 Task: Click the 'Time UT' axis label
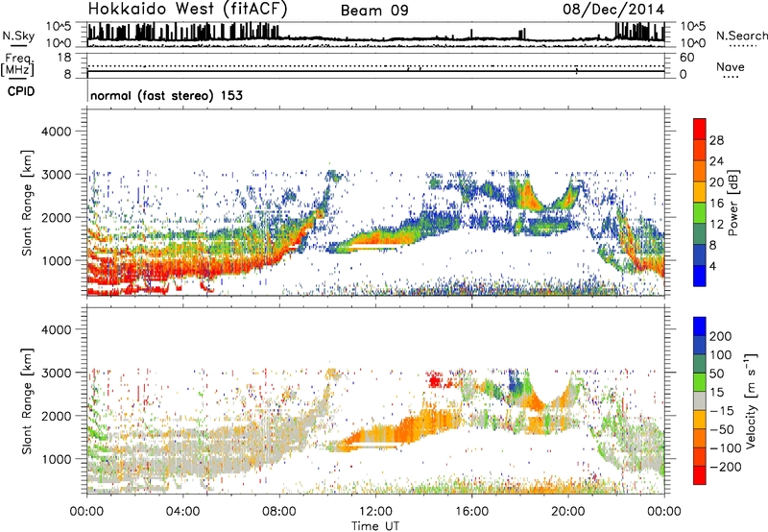[375, 526]
